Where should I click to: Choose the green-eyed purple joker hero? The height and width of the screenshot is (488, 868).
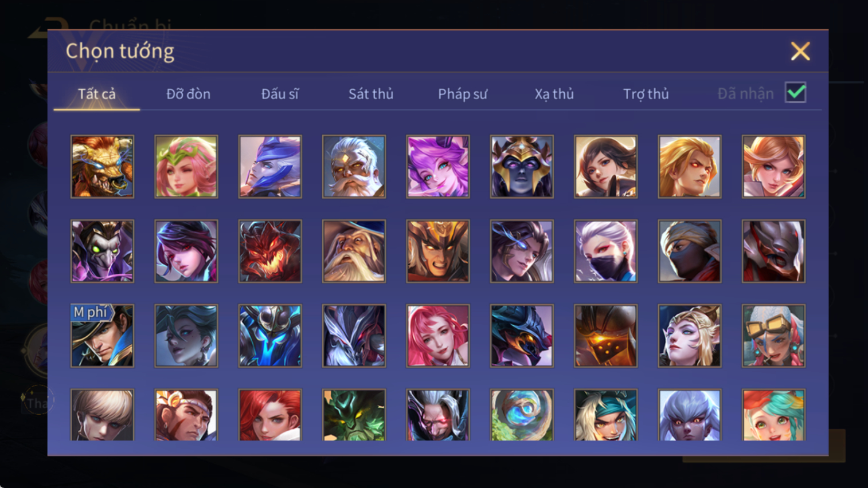(x=102, y=251)
